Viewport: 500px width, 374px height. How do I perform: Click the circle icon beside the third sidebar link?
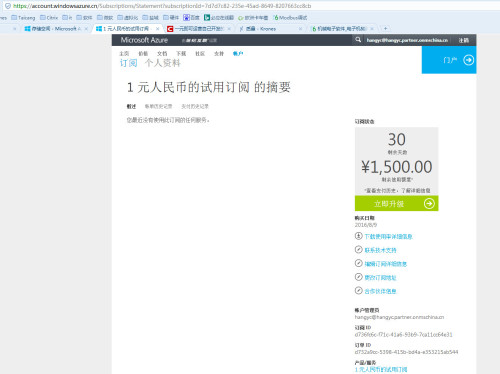tap(358, 263)
